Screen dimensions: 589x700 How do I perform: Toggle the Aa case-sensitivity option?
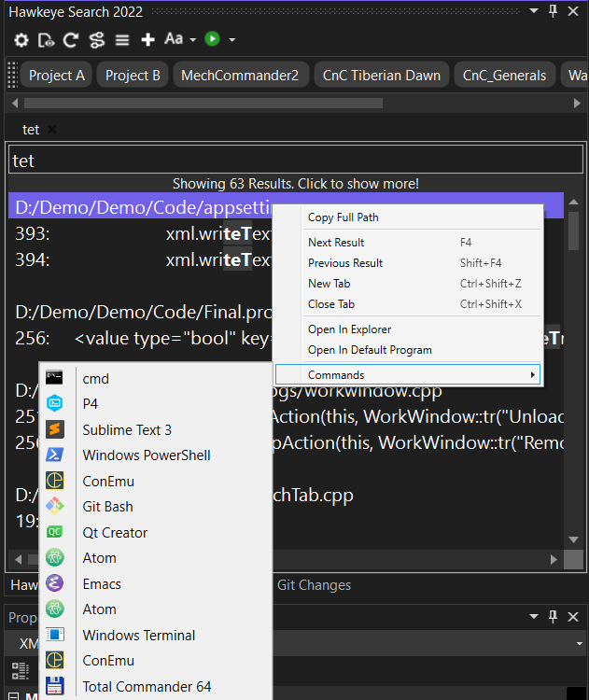[x=174, y=39]
